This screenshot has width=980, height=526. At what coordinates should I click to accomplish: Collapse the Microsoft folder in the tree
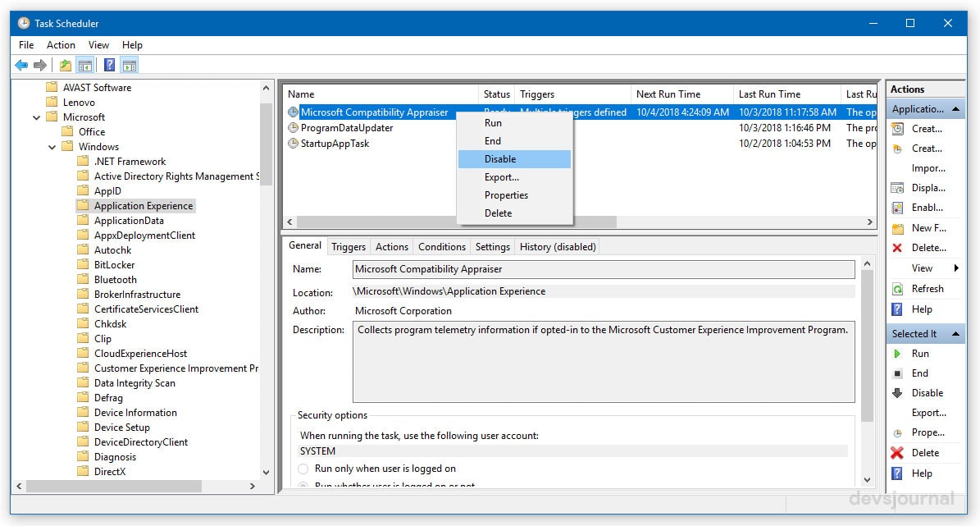coord(37,117)
